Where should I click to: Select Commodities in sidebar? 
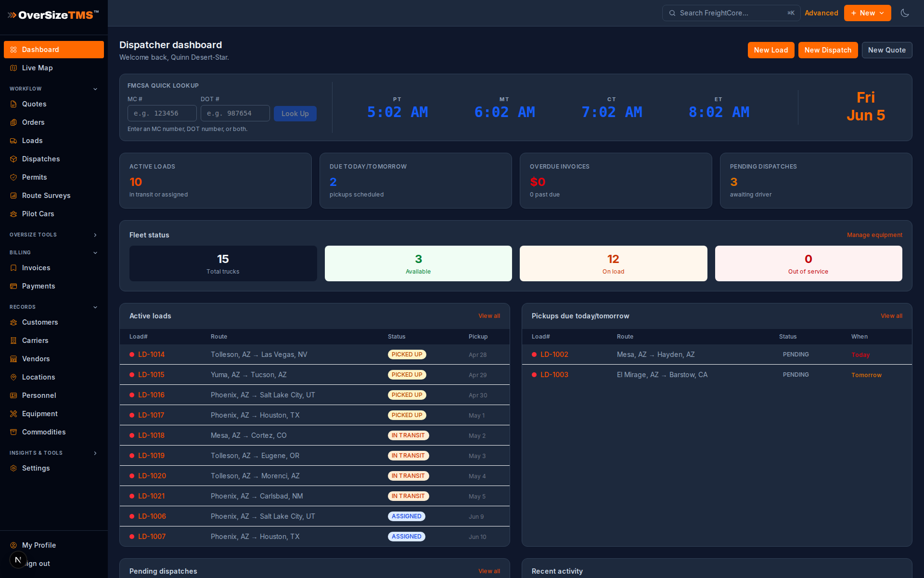click(x=54, y=432)
